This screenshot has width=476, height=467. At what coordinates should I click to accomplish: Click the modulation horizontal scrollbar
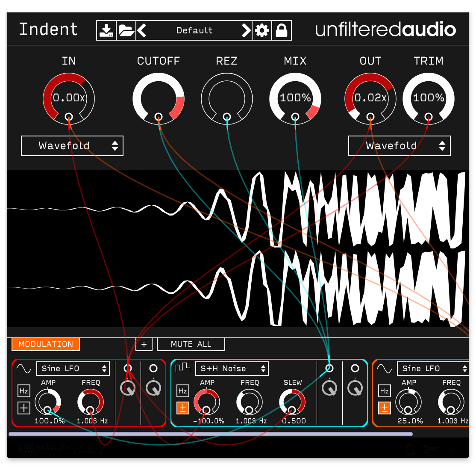211,434
